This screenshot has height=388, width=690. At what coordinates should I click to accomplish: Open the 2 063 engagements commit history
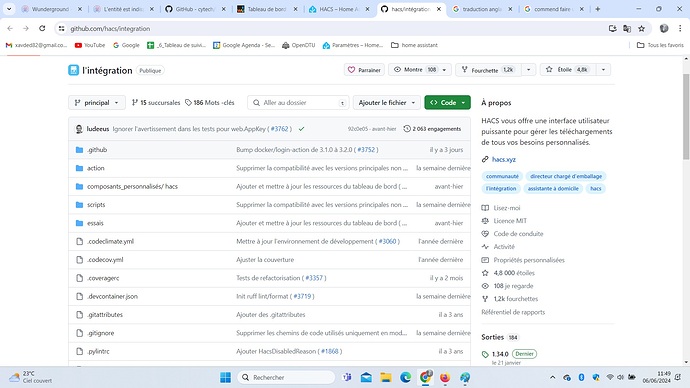point(432,129)
